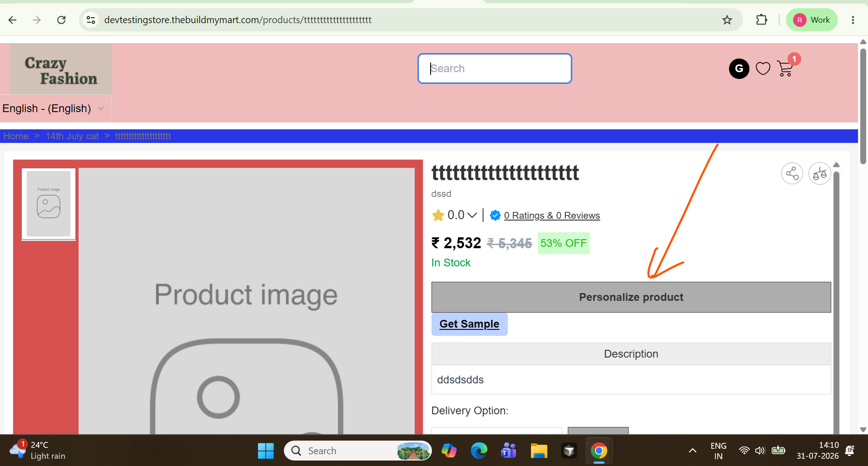Screen dimensions: 868x466
Task: Open File Explorer from the taskbar
Action: (x=539, y=451)
